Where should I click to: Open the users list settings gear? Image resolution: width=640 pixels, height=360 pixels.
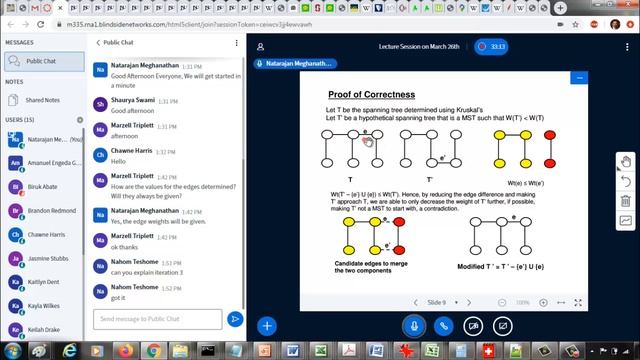tap(80, 120)
